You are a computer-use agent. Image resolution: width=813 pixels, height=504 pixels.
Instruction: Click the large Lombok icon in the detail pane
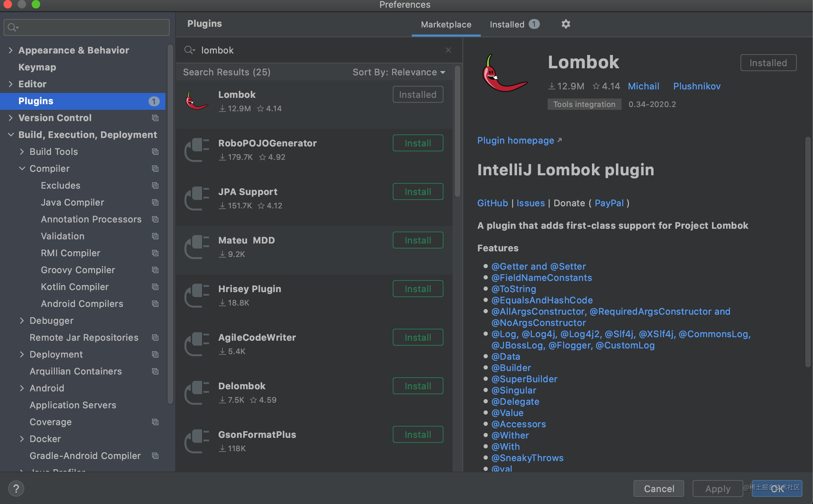(x=505, y=74)
